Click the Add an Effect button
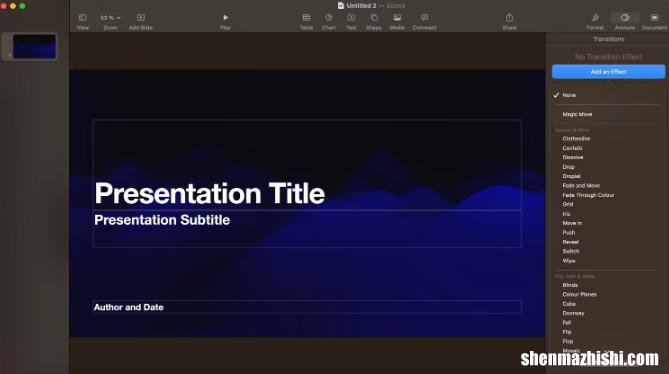Viewport: 669px width, 374px height. [x=608, y=72]
